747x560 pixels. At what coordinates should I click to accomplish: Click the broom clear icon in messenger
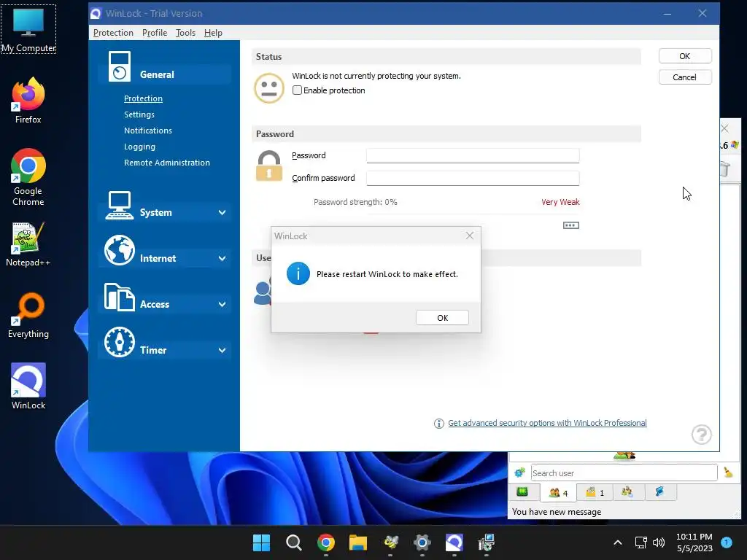[728, 472]
